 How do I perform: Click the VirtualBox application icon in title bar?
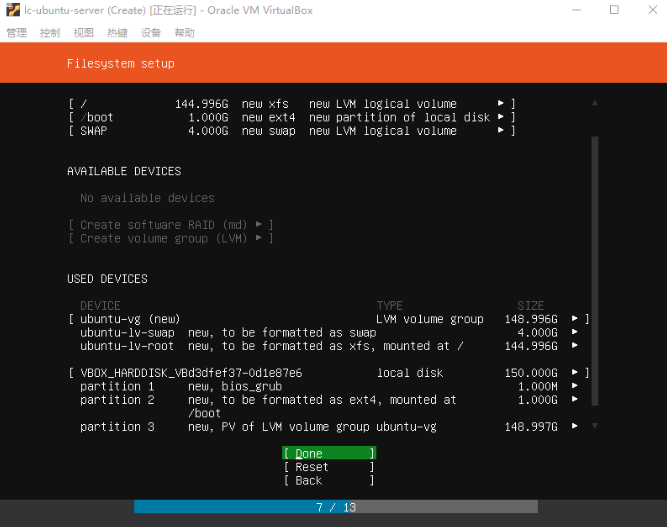[13, 10]
